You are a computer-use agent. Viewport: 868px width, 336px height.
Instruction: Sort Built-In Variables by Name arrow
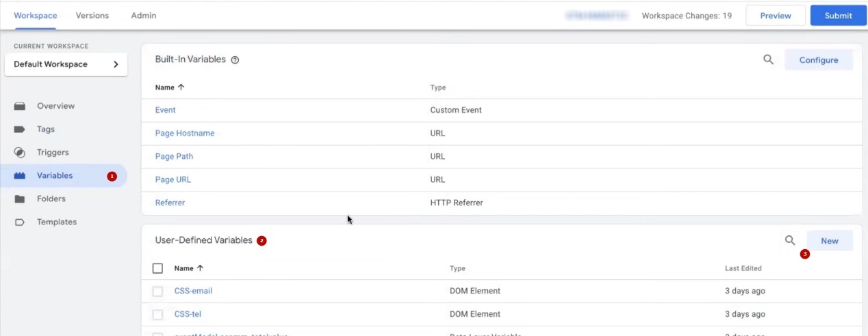[181, 88]
